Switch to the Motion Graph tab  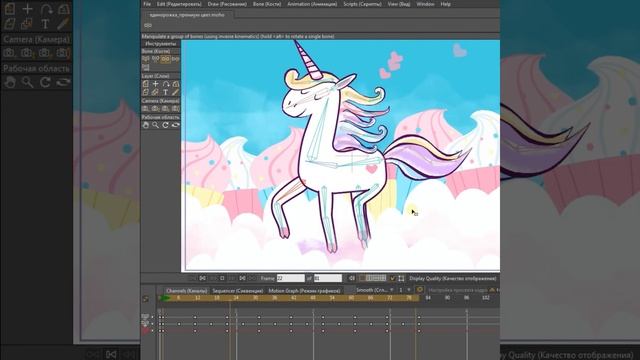(x=304, y=291)
